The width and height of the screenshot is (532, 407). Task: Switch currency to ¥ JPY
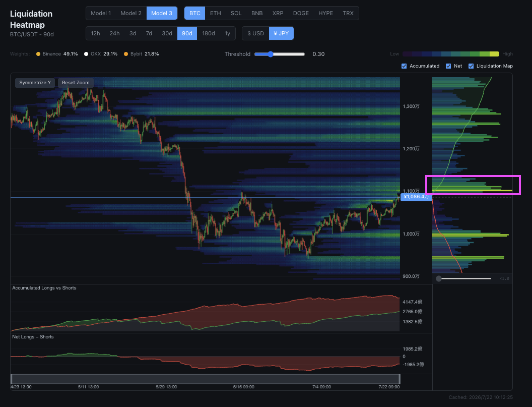tap(281, 33)
